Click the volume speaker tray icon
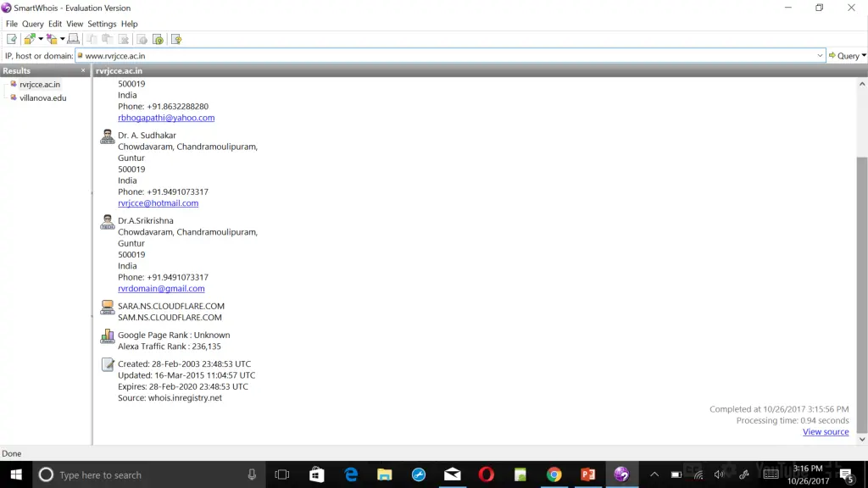 [719, 474]
